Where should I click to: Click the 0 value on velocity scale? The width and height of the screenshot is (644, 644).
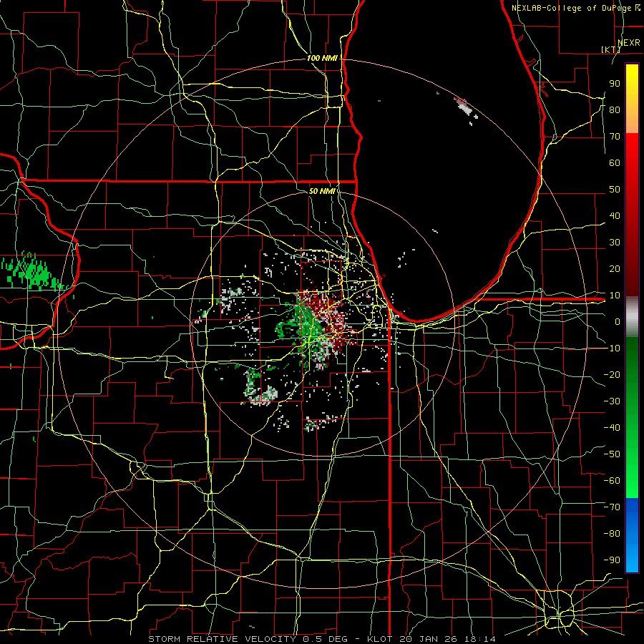click(x=618, y=321)
